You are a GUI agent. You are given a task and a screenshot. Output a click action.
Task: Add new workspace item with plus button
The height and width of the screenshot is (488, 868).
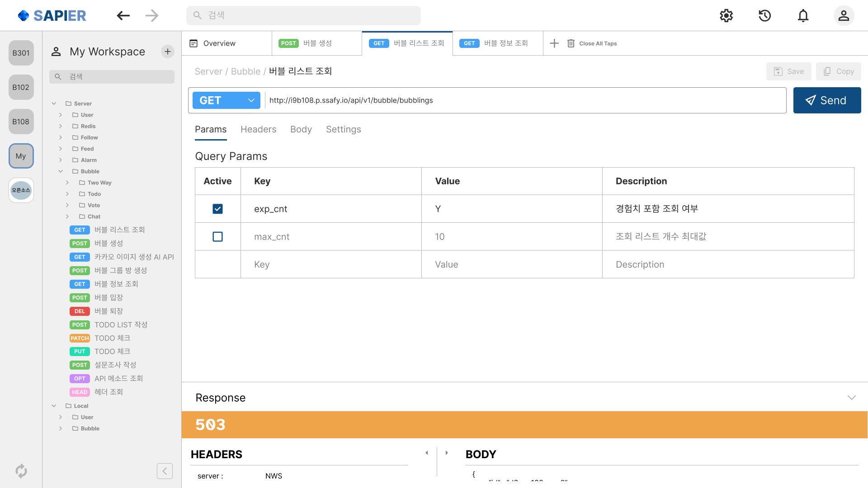click(167, 52)
